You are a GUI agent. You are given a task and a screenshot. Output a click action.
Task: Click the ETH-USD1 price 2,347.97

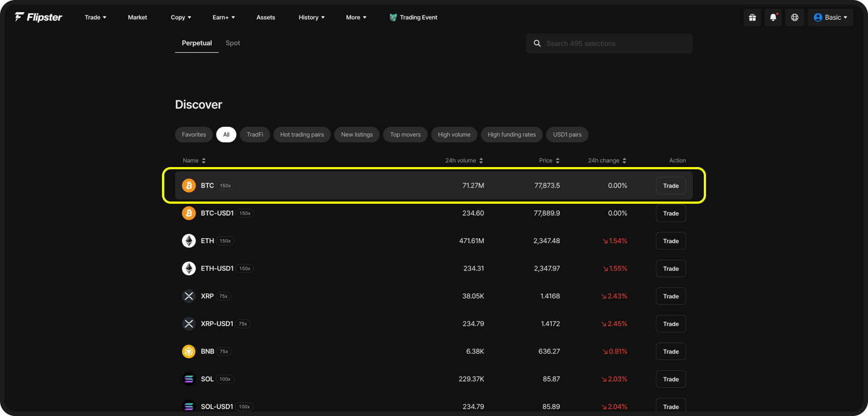(547, 269)
